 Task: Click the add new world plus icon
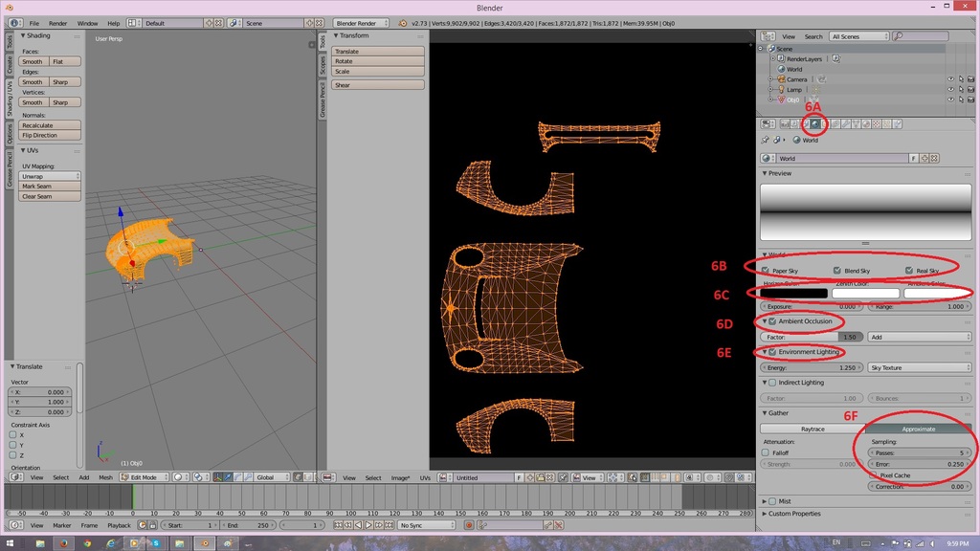pos(925,159)
